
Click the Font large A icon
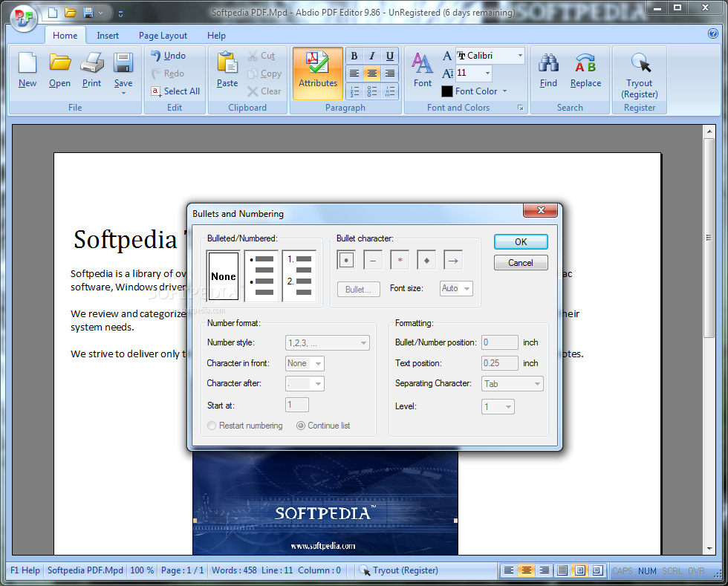coord(423,62)
